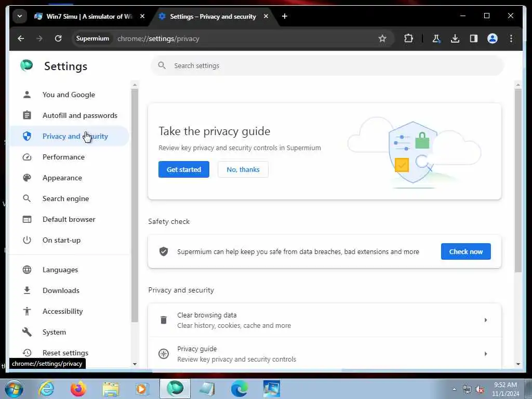Click the Autofill clipboard icon

(x=27, y=115)
